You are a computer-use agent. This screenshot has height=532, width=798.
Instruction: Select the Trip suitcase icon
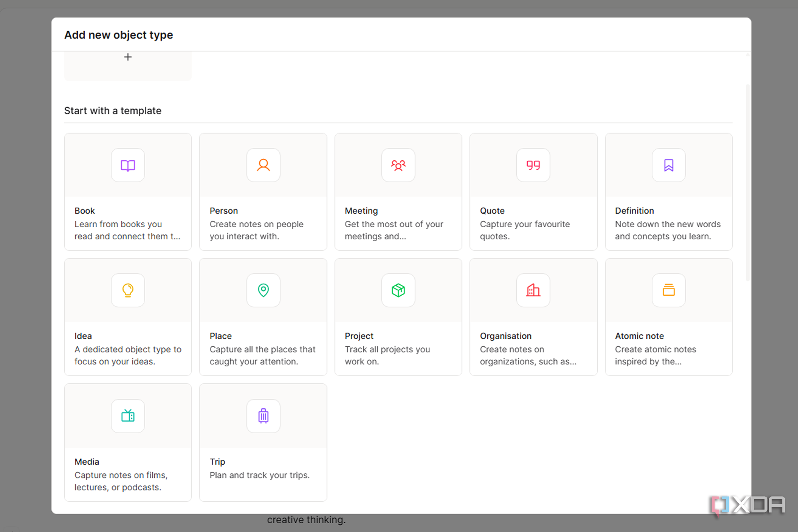coord(263,416)
